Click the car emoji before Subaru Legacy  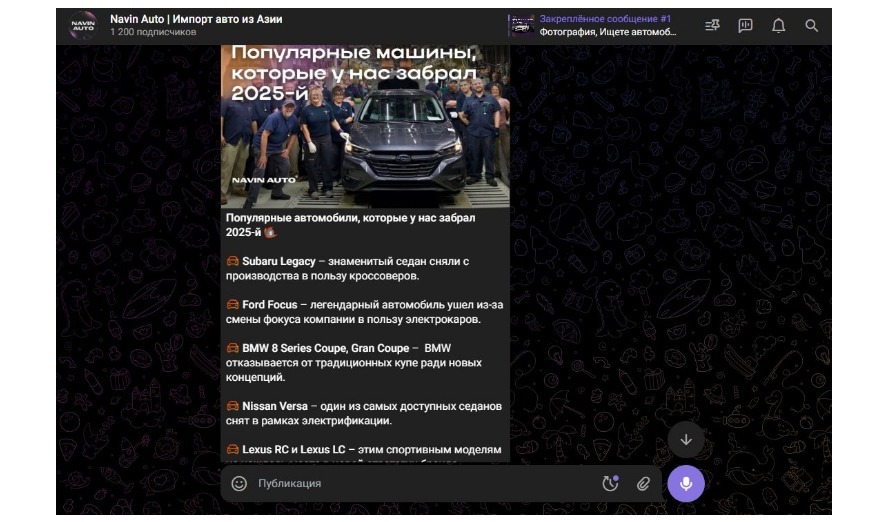[232, 261]
